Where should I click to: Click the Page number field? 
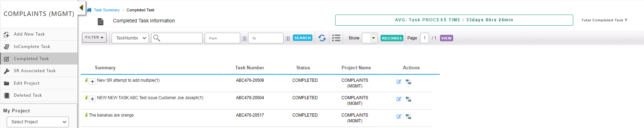point(424,38)
